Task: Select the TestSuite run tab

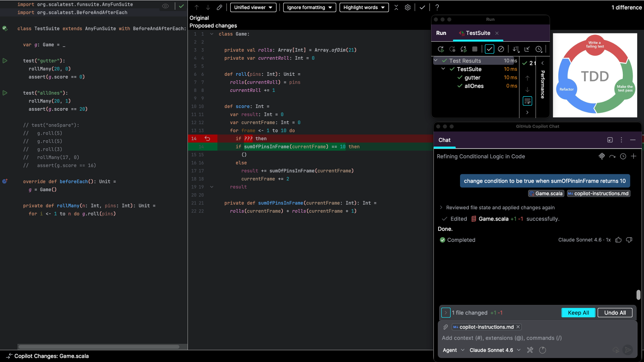Action: 477,33
